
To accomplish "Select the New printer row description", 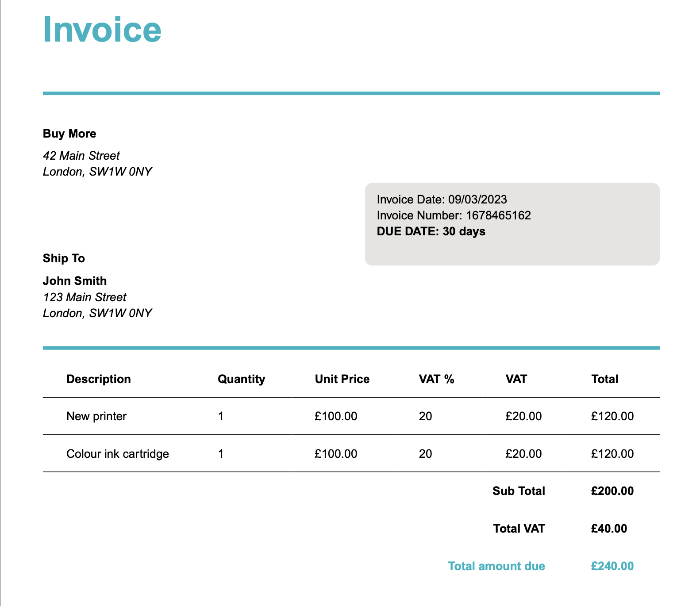I will (x=96, y=416).
